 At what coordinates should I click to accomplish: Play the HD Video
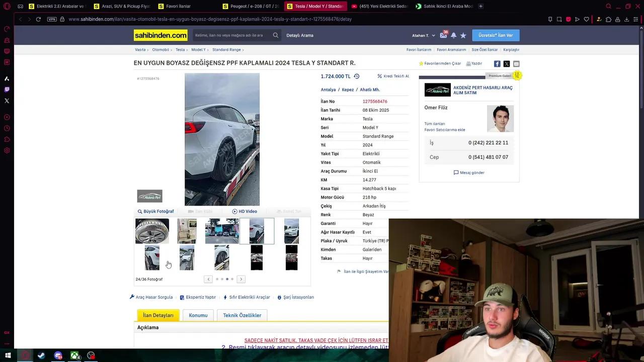click(245, 212)
